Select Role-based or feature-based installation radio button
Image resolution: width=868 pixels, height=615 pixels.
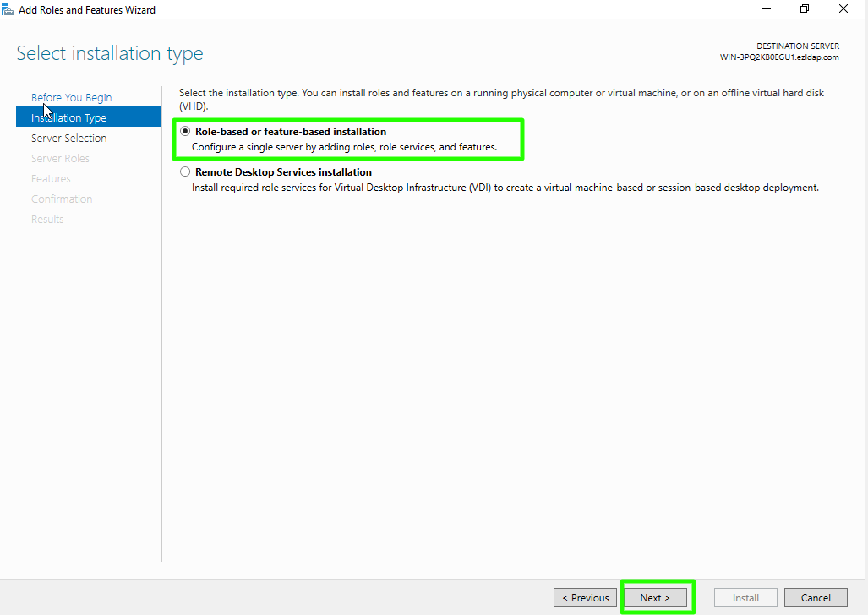click(x=185, y=132)
